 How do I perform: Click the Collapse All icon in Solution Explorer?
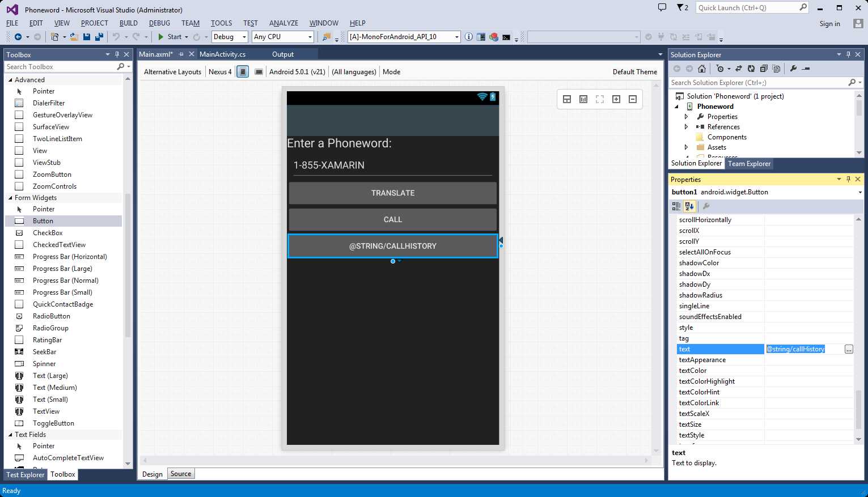pos(764,69)
